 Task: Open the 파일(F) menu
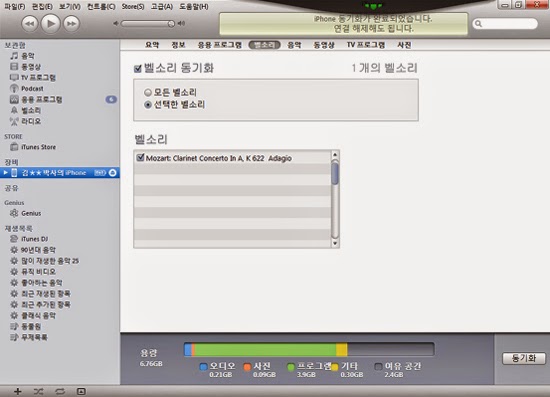15,7
